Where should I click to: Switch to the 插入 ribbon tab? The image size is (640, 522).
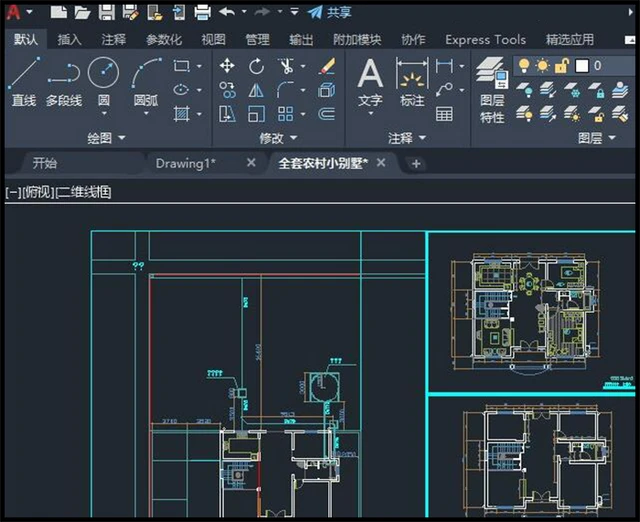(x=70, y=40)
